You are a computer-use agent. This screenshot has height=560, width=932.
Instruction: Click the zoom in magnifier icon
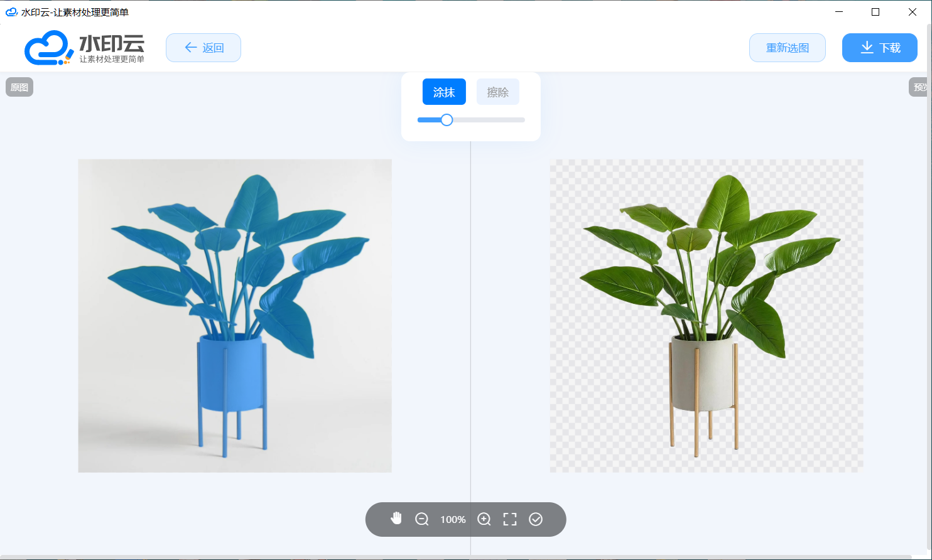[484, 519]
